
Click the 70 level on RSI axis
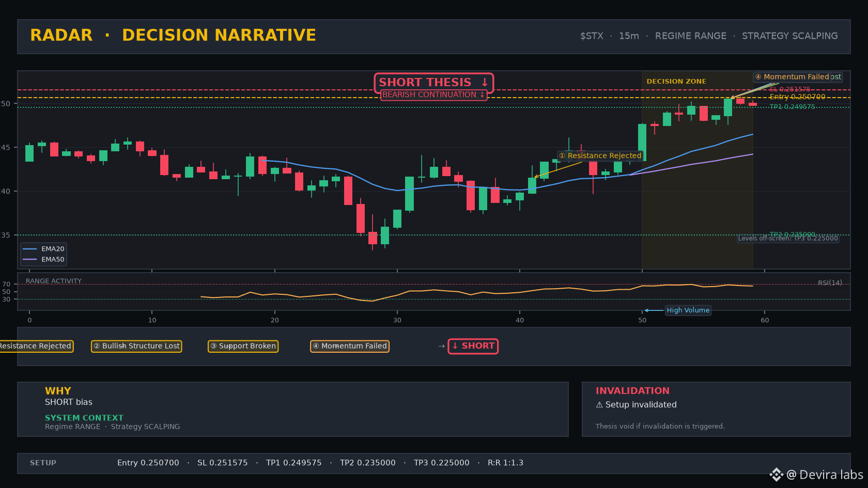6,285
